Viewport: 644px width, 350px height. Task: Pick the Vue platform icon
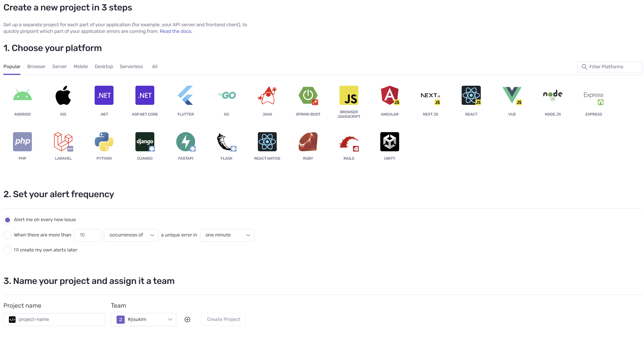click(x=512, y=95)
